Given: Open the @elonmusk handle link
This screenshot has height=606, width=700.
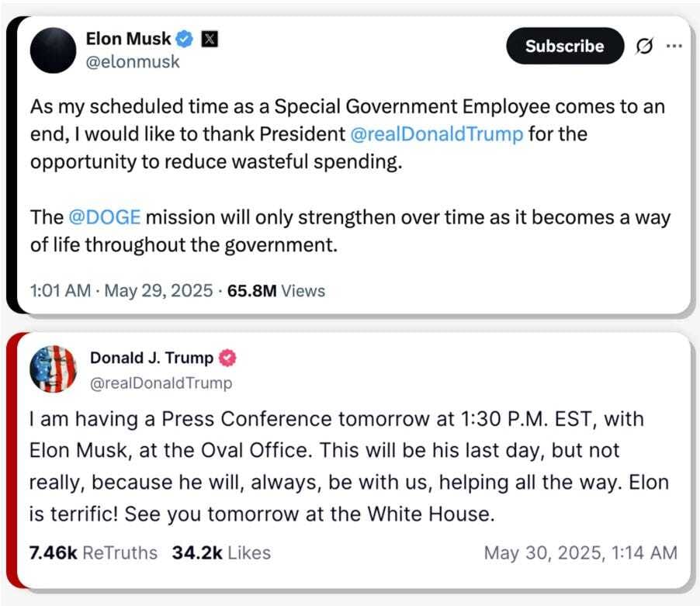Looking at the screenshot, I should point(132,61).
